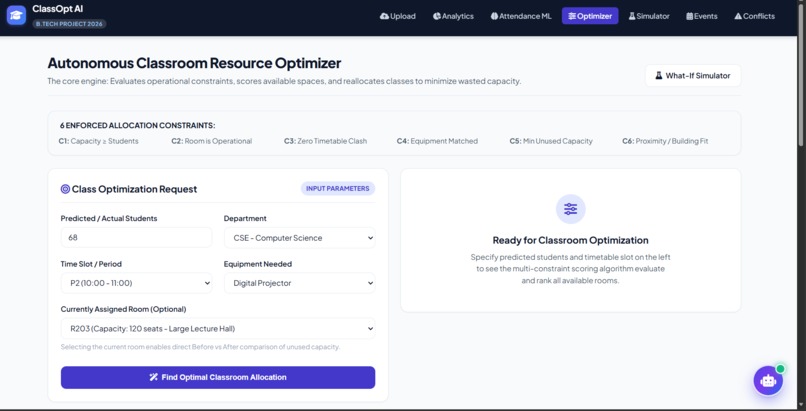Image resolution: width=806 pixels, height=411 pixels.
Task: Click the Ready for Classroom Optimization heading
Action: pyautogui.click(x=571, y=240)
